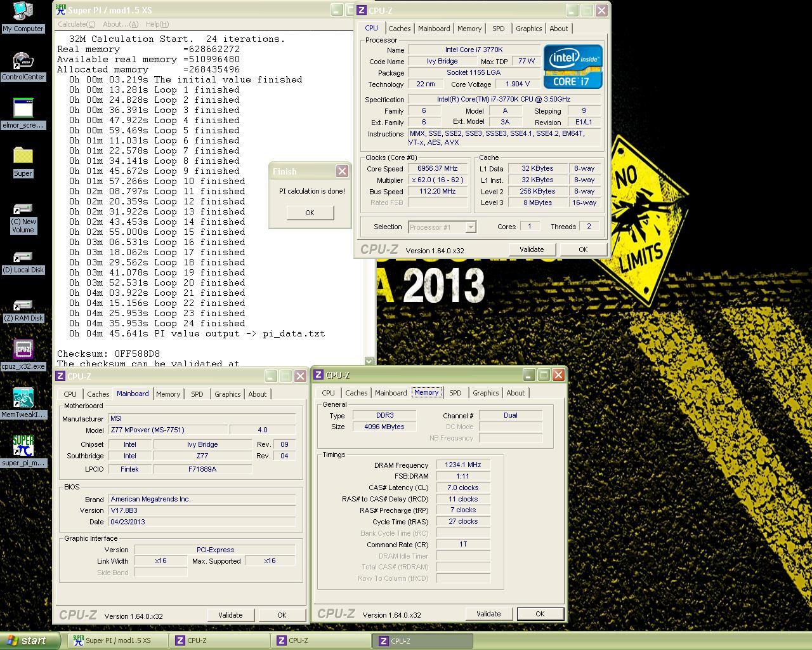Click the Z icon in Memory CPU-Z title bar
This screenshot has width=812, height=650.
pyautogui.click(x=318, y=375)
